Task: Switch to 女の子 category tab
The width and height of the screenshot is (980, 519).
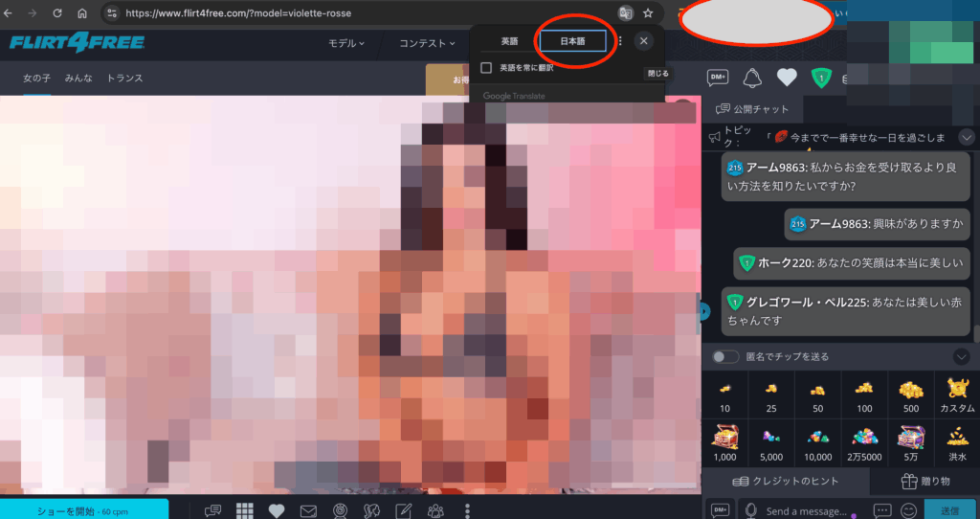Action: click(37, 78)
